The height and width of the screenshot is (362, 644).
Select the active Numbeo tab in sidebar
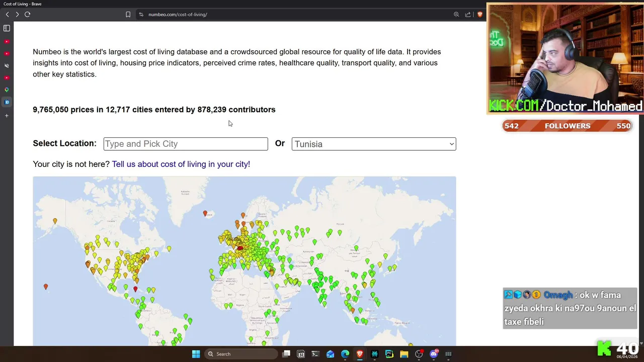click(x=7, y=102)
